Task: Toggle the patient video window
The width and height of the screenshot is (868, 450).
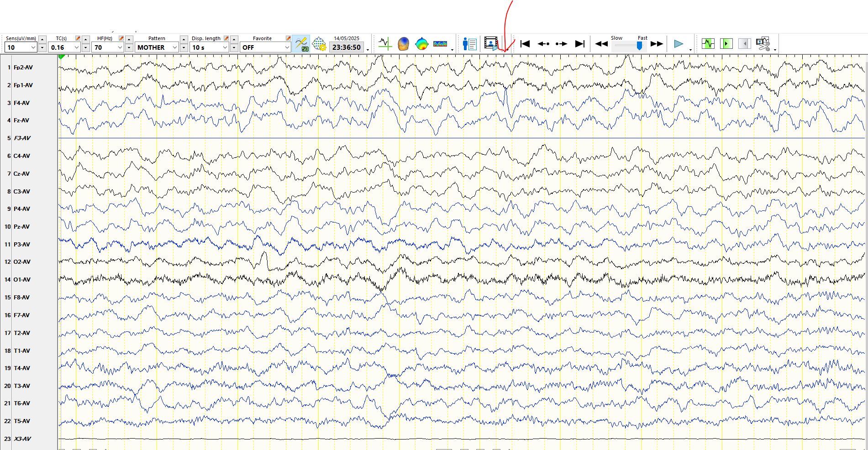Action: point(491,44)
